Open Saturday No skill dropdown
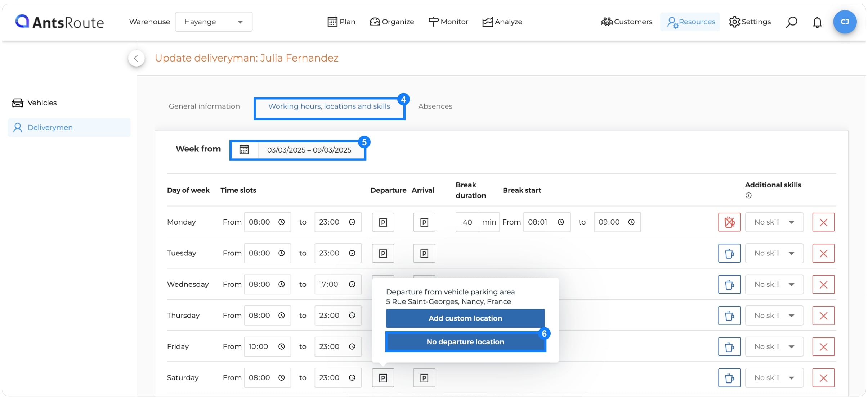The image size is (868, 399). tap(774, 378)
